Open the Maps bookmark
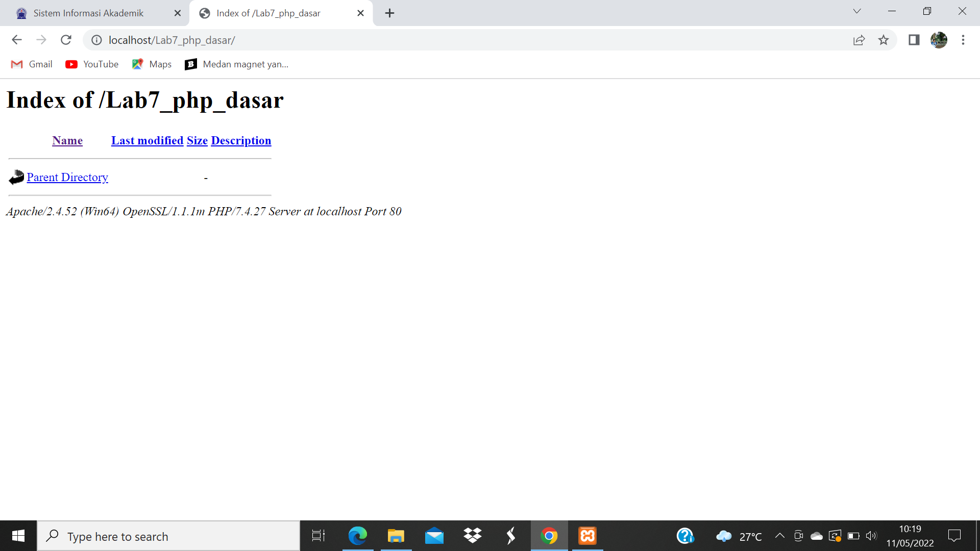The width and height of the screenshot is (980, 551). click(x=151, y=64)
